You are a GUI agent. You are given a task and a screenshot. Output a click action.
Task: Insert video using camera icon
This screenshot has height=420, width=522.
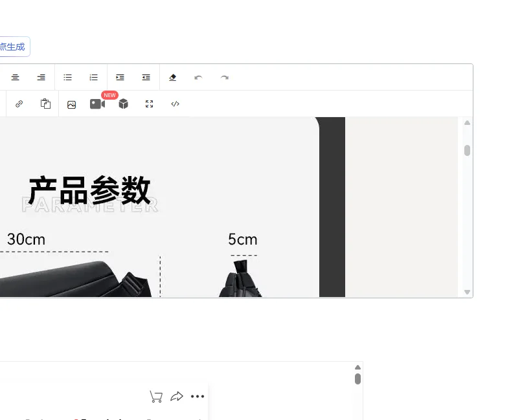click(x=97, y=104)
